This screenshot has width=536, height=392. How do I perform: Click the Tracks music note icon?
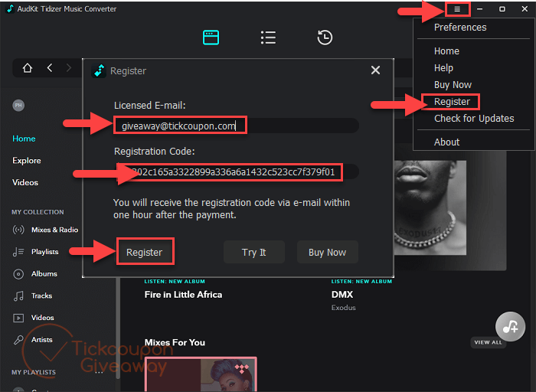[18, 296]
